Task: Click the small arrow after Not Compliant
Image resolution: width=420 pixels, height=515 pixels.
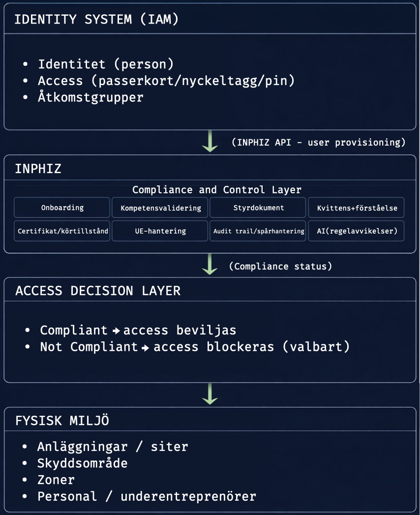Action: click(146, 347)
